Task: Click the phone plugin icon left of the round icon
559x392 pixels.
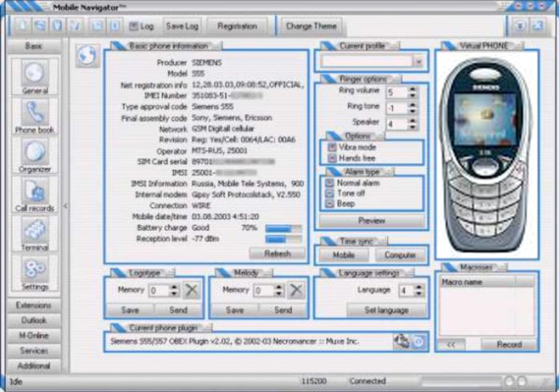Action: point(401,342)
